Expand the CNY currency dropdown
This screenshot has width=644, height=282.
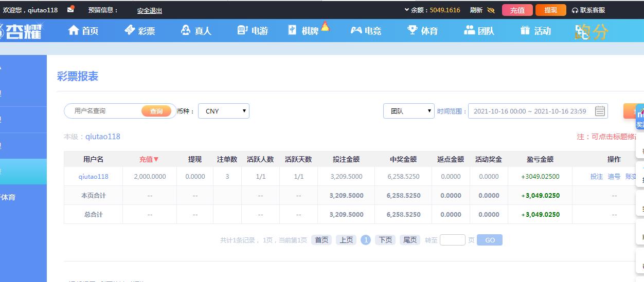(224, 111)
